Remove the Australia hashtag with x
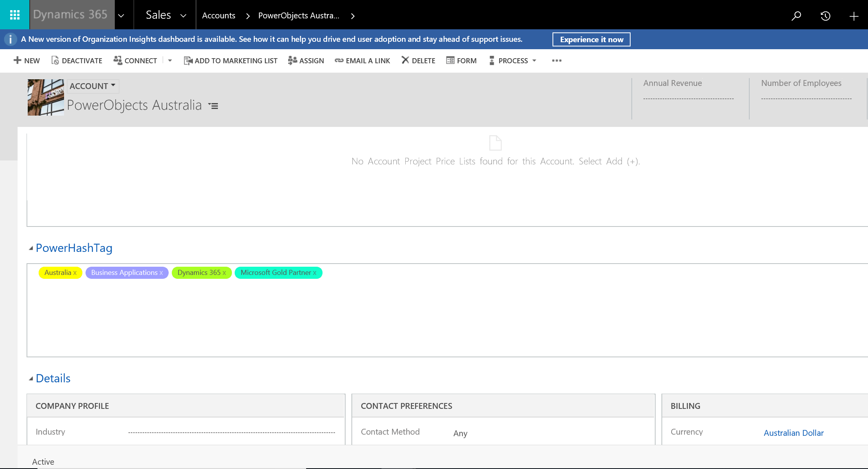Image resolution: width=868 pixels, height=469 pixels. (x=75, y=273)
